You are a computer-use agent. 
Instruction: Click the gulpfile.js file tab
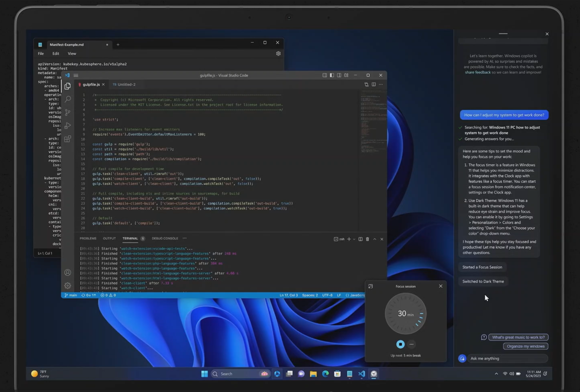(x=91, y=84)
